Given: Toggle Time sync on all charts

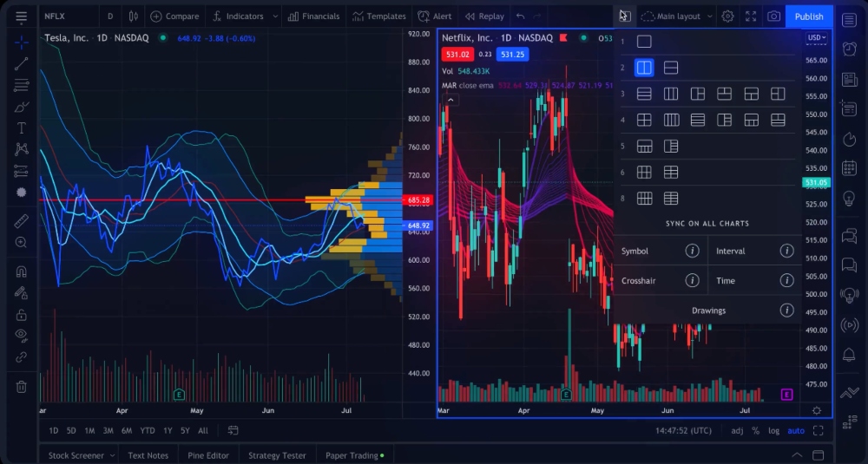Looking at the screenshot, I should [726, 281].
